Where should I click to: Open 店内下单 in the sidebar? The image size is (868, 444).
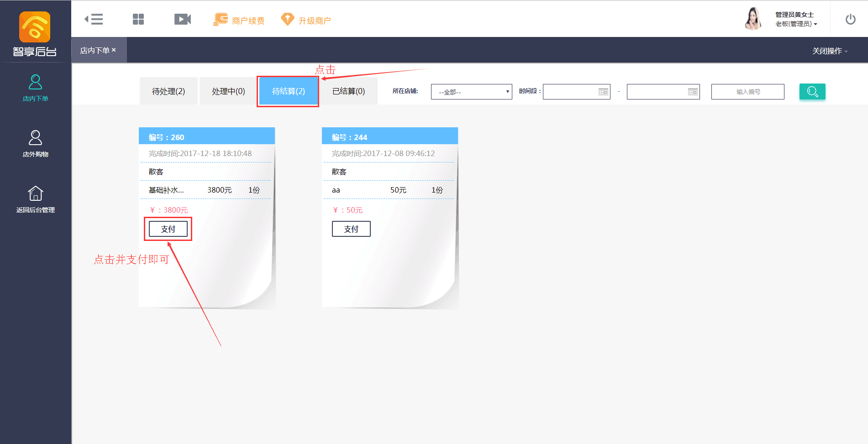(35, 88)
